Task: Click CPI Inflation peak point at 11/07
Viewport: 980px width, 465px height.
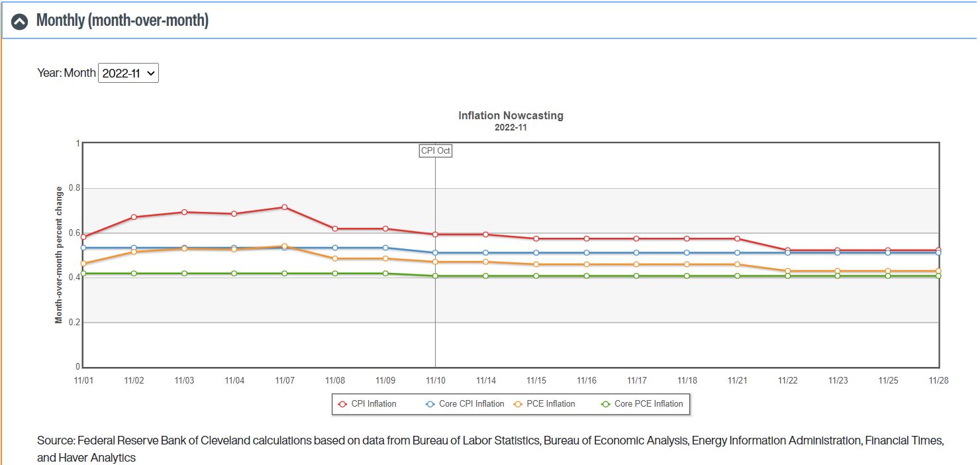Action: (285, 207)
